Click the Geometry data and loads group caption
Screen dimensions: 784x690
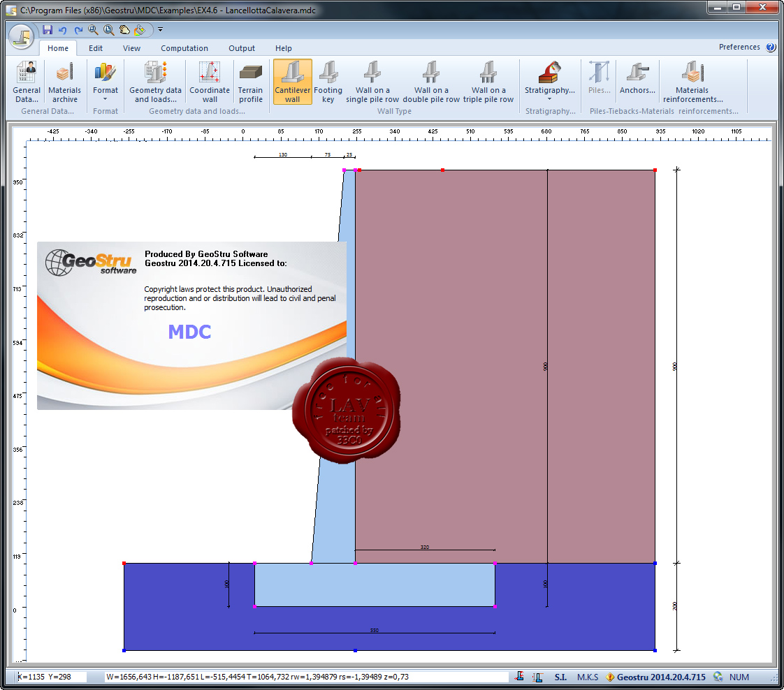click(x=197, y=111)
